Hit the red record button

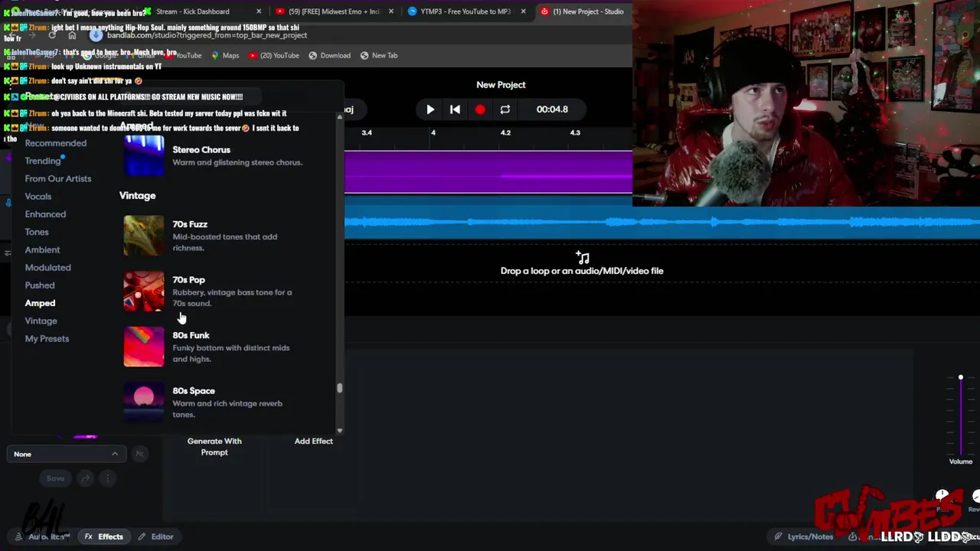(480, 109)
